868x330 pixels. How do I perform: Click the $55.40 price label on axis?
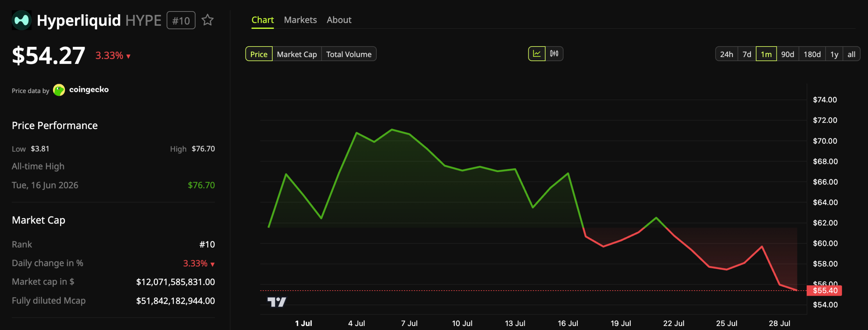tap(825, 291)
